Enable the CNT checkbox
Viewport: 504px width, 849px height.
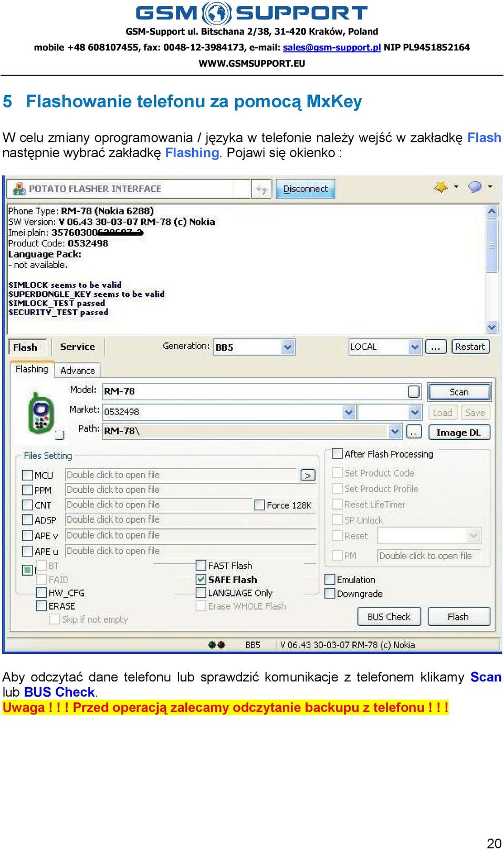coord(28,505)
